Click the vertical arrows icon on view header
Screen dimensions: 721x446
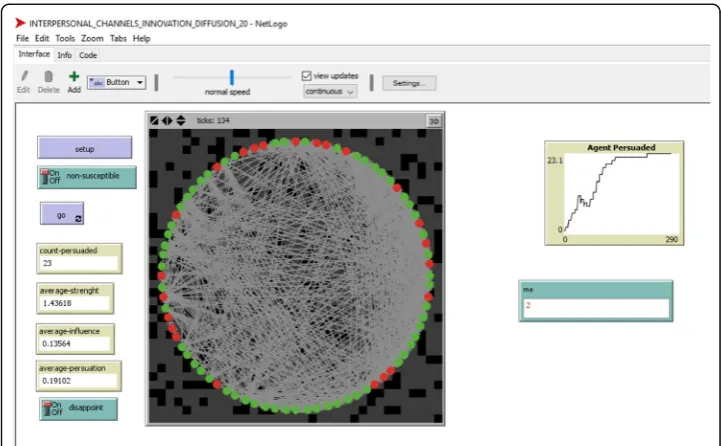point(181,120)
